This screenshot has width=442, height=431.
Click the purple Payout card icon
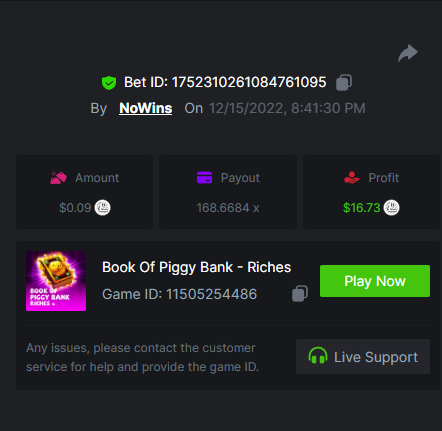click(204, 177)
